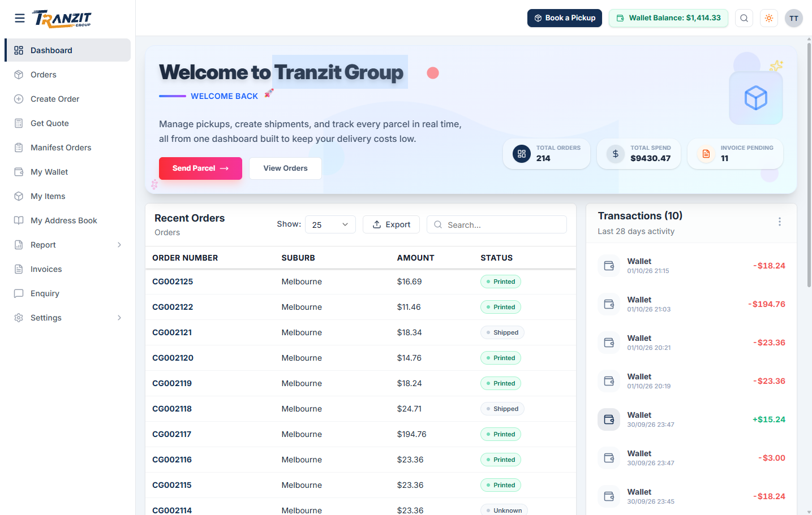Open the Show 25 rows dropdown
The image size is (812, 515).
point(330,224)
